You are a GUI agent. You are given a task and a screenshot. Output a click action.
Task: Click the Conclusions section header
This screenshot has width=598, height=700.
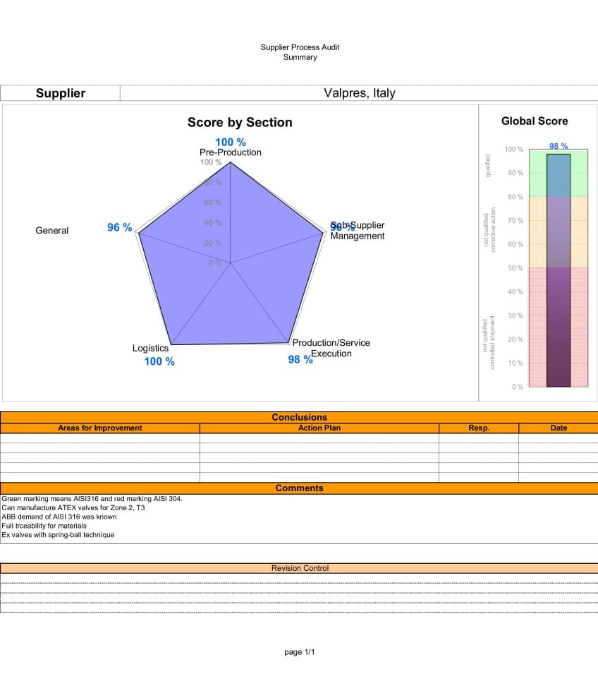(x=299, y=417)
